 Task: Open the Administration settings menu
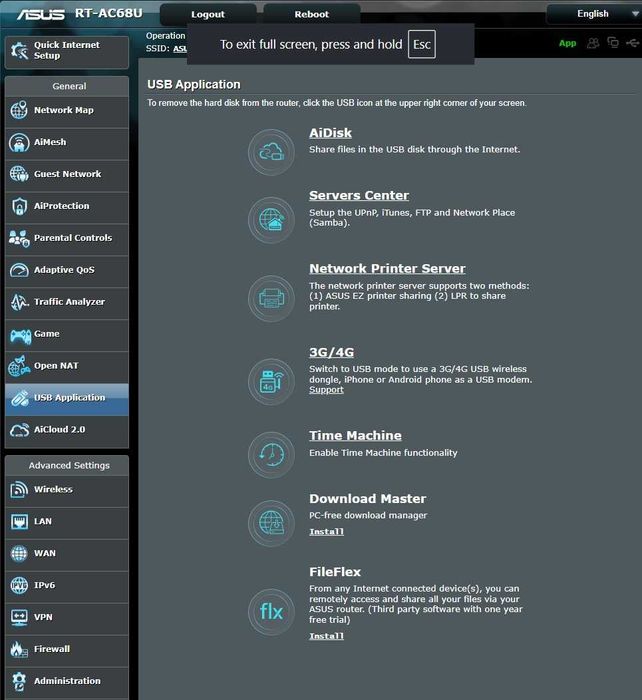(67, 682)
